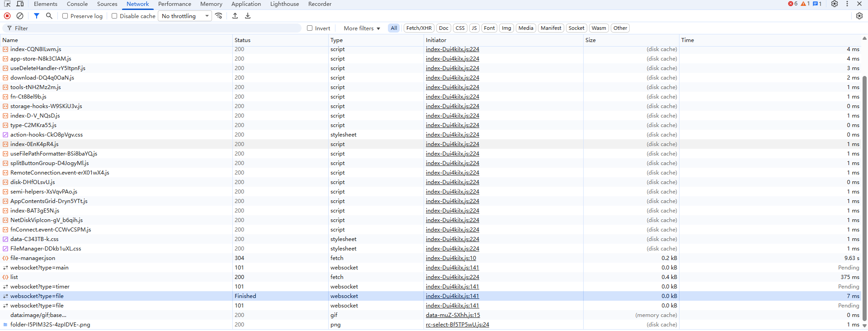The width and height of the screenshot is (868, 331).
Task: Click the blue issues count indicator
Action: (x=817, y=4)
